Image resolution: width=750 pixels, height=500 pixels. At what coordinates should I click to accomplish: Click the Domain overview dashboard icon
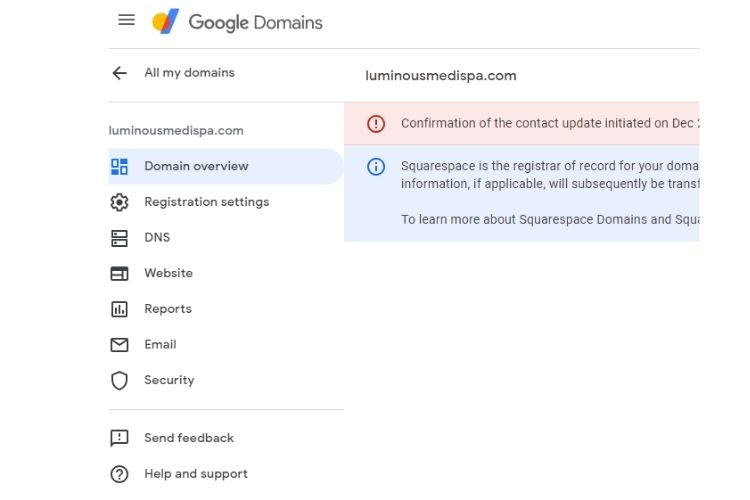point(120,167)
